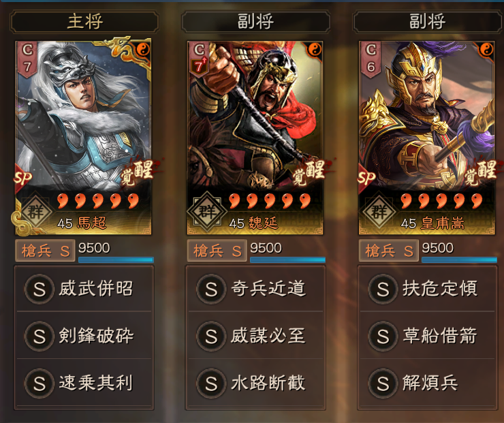Image resolution: width=504 pixels, height=423 pixels.
Task: Click the 覚醒 awakening mark on 馬超's card
Action: click(138, 172)
